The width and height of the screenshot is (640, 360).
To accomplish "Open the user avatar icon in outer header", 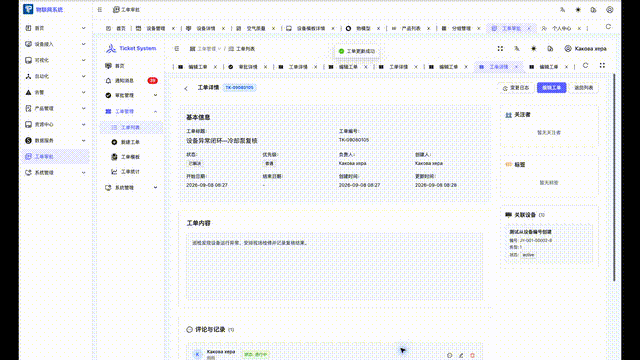I will 609,9.
